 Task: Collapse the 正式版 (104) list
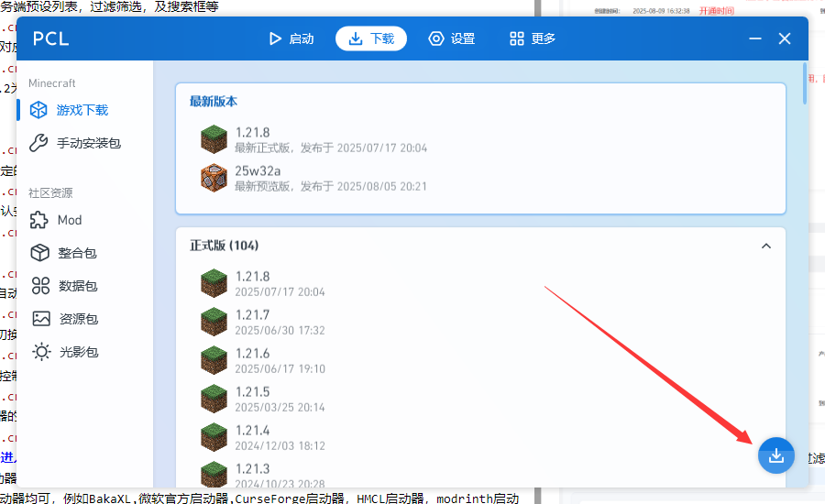(x=766, y=246)
